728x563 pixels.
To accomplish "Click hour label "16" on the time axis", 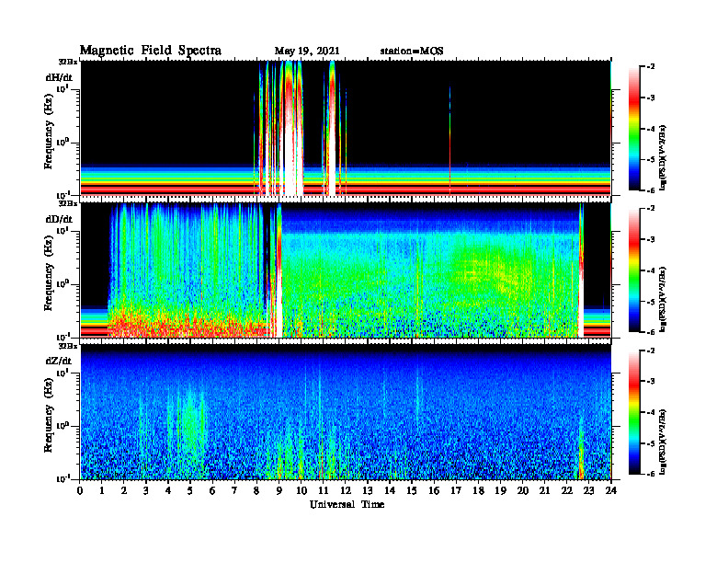I will tap(434, 491).
